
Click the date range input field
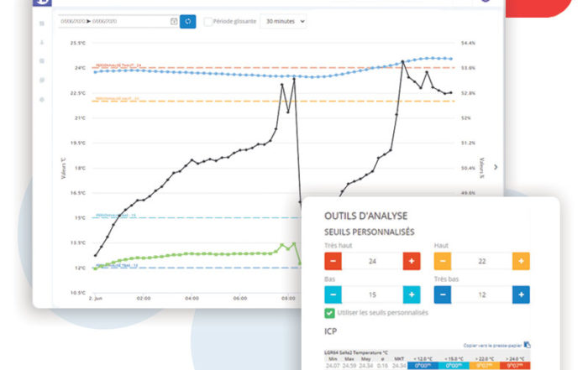(118, 21)
